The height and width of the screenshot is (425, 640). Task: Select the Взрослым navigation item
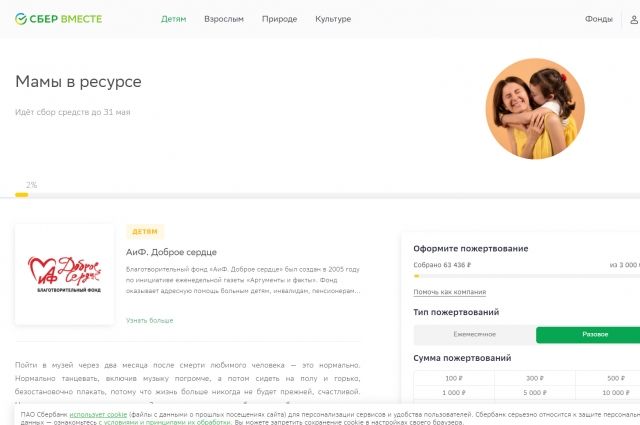224,19
